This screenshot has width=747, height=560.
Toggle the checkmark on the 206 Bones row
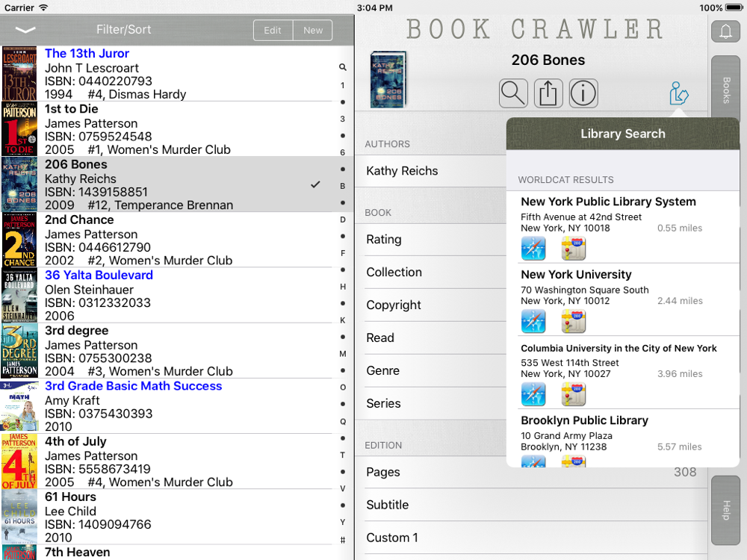point(315,184)
